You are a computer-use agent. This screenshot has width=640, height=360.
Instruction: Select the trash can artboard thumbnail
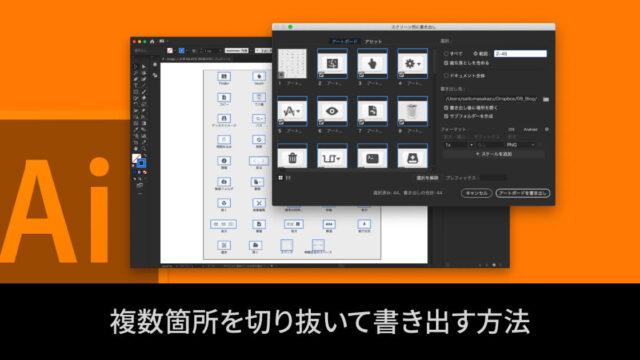point(292,156)
